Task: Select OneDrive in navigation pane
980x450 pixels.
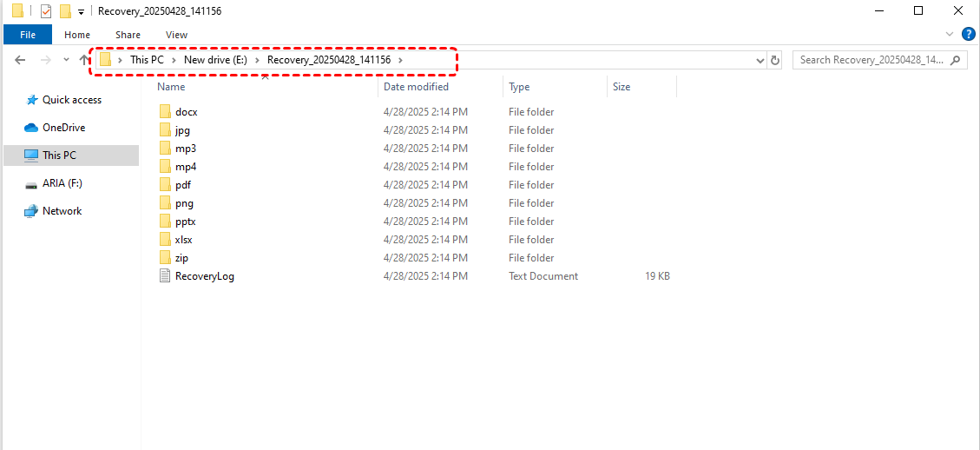Action: click(x=63, y=128)
